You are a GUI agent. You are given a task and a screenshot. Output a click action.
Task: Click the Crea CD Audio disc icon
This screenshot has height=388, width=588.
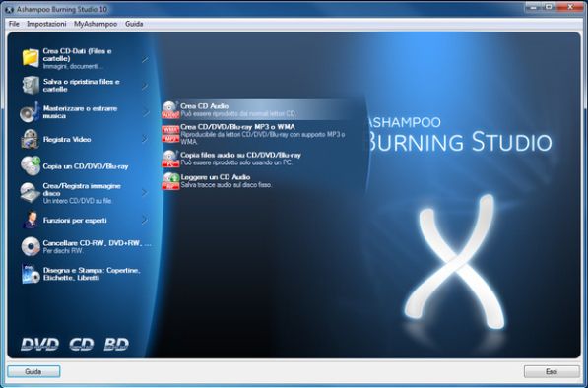(x=170, y=109)
